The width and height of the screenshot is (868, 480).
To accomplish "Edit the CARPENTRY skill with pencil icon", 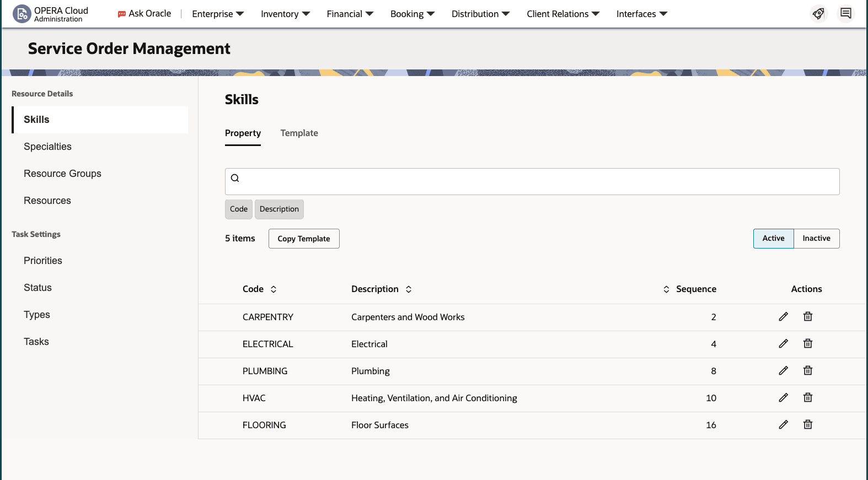I will [783, 316].
